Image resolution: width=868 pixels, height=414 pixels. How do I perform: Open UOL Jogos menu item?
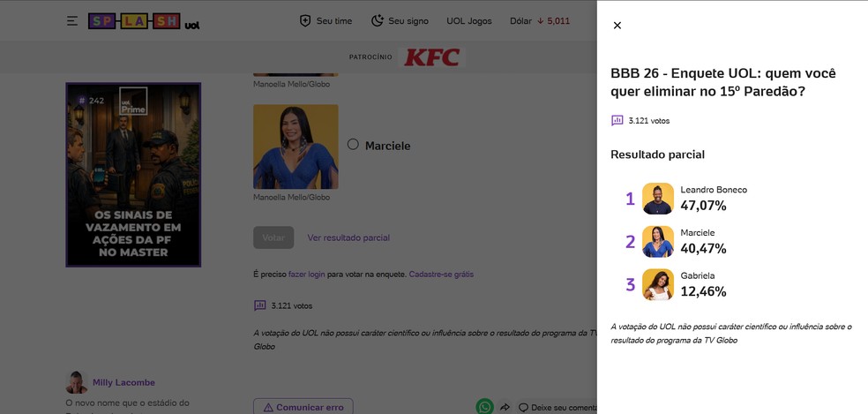469,21
